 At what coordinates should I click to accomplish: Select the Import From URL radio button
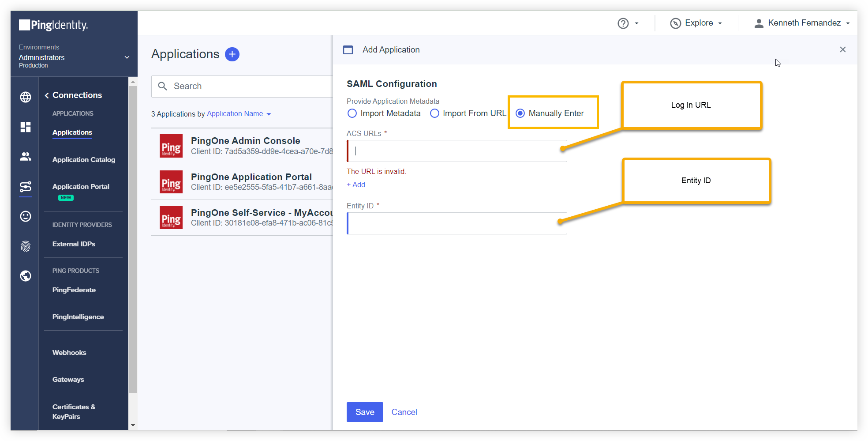pyautogui.click(x=434, y=113)
